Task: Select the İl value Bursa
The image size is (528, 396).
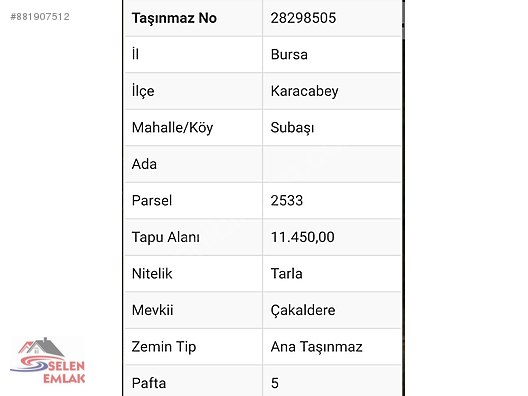Action: [289, 55]
